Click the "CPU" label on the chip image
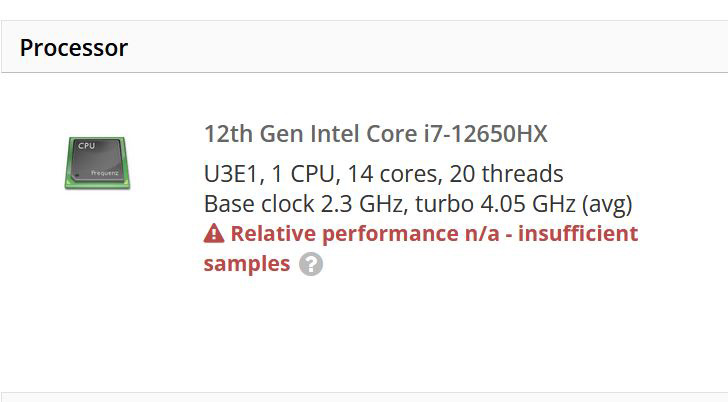Screen dimensions: 728x402 coord(86,147)
